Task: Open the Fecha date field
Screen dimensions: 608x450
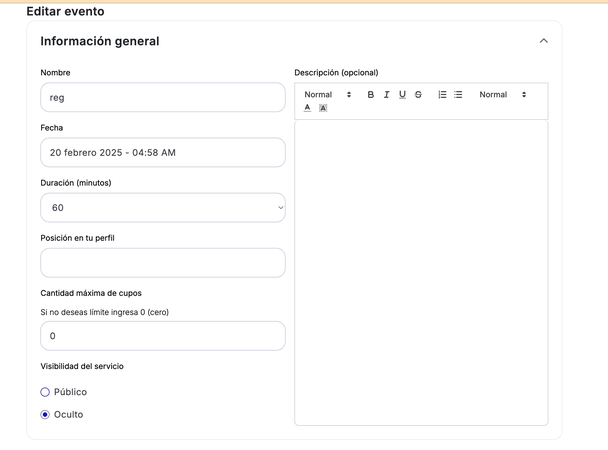Action: tap(163, 152)
